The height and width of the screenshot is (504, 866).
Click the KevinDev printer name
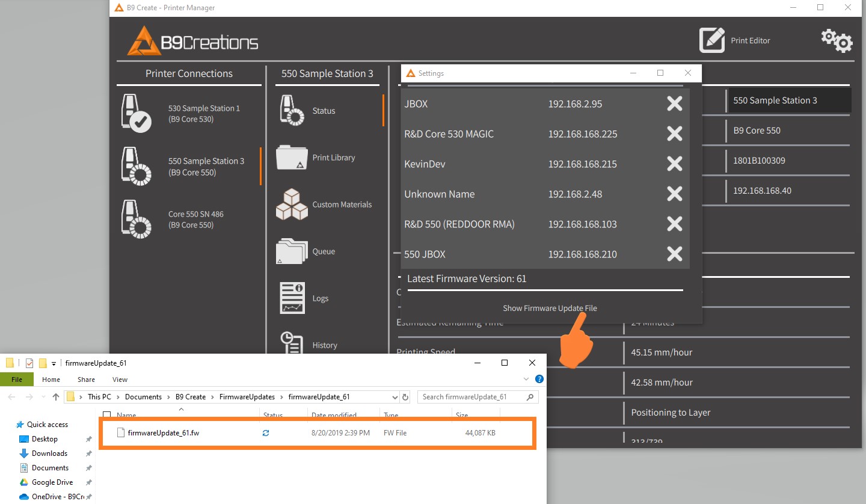pyautogui.click(x=425, y=164)
